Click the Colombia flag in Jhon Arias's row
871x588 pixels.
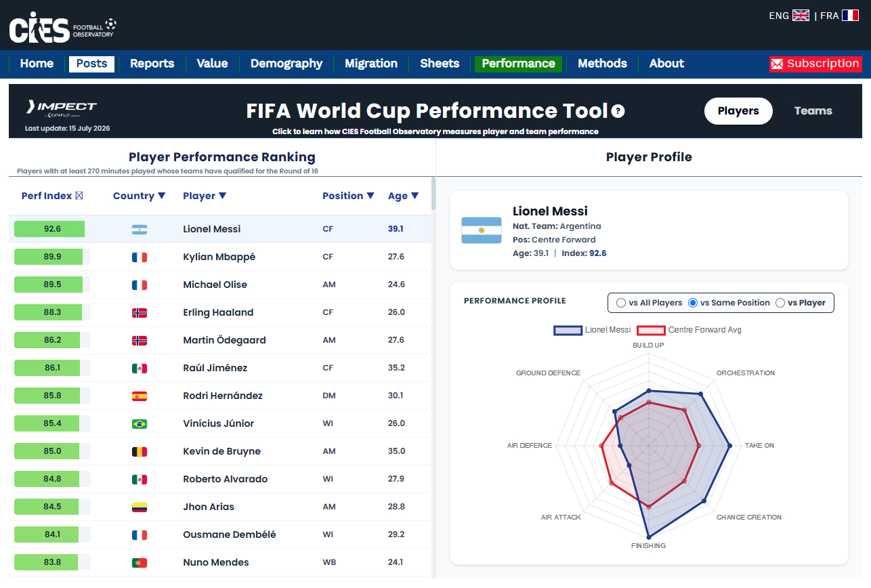coord(140,507)
